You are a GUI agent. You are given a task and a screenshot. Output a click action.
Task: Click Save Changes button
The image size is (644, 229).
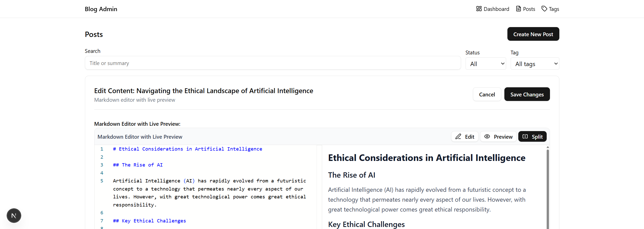527,94
